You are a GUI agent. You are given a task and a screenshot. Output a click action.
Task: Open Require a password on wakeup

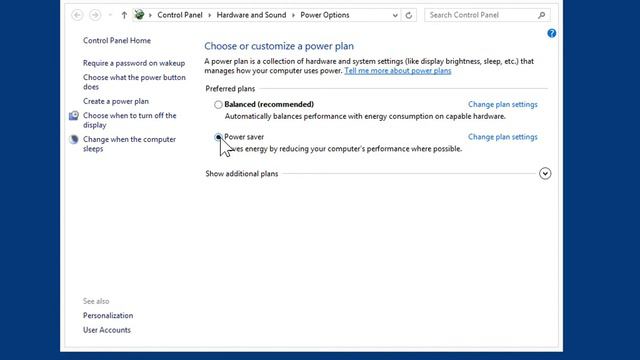134,63
